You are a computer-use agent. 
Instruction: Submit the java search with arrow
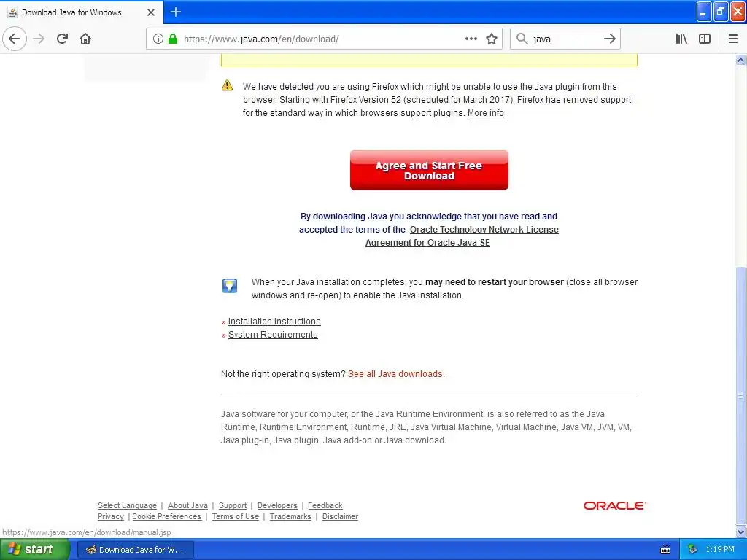609,39
